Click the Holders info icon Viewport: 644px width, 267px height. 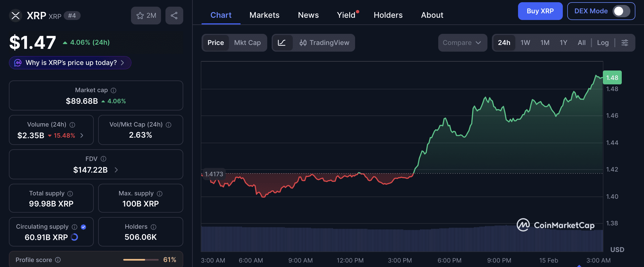point(153,227)
